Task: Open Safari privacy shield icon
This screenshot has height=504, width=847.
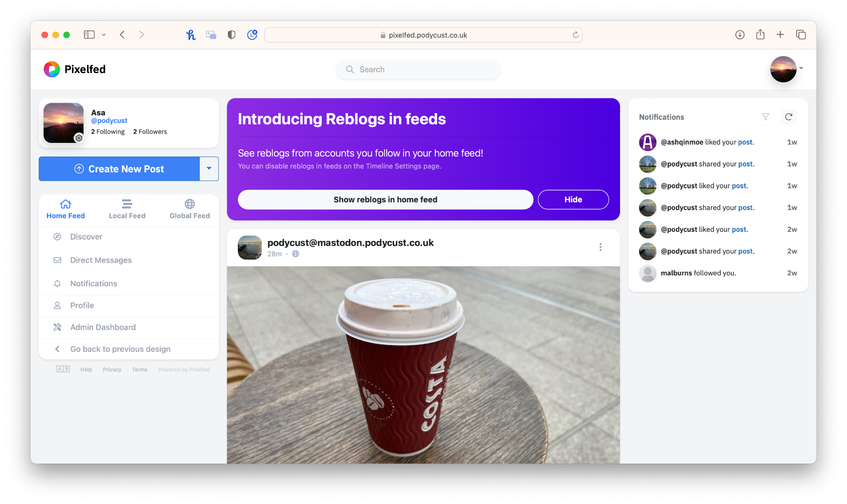Action: (x=231, y=35)
